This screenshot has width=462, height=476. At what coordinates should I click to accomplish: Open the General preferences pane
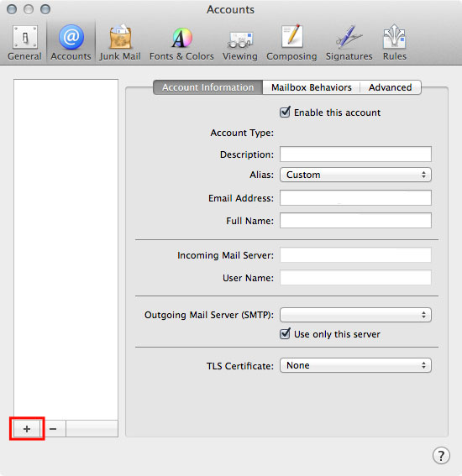[24, 43]
